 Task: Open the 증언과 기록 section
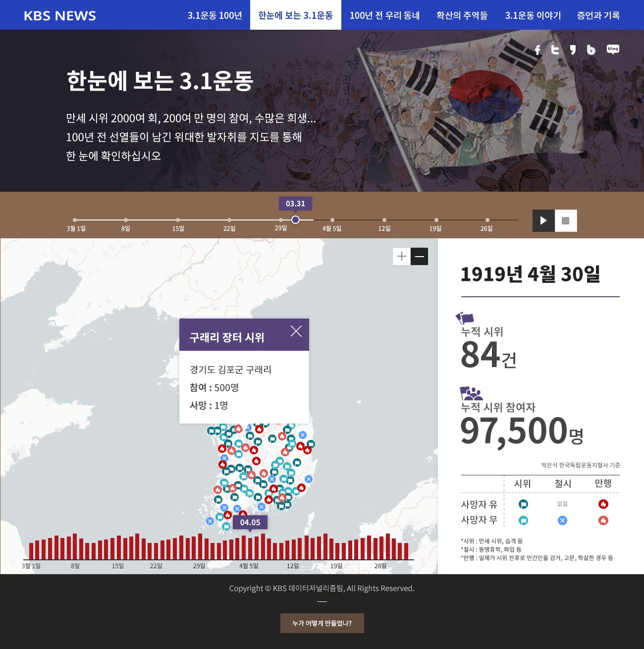pos(598,15)
